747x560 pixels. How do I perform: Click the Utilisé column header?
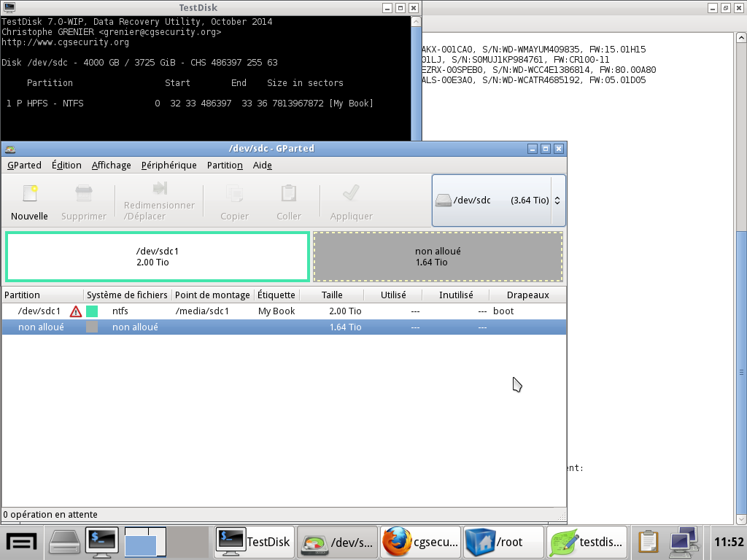coord(393,295)
